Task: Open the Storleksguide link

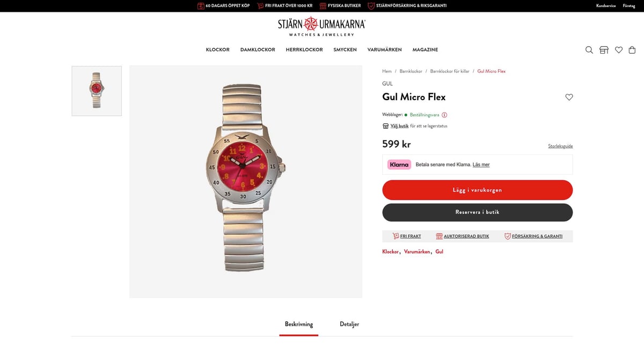Action: click(x=560, y=146)
